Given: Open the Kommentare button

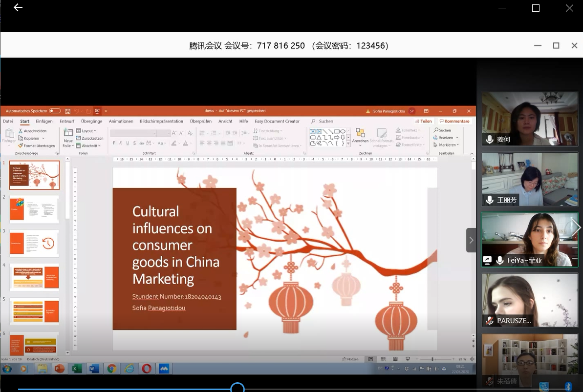Looking at the screenshot, I should point(454,121).
